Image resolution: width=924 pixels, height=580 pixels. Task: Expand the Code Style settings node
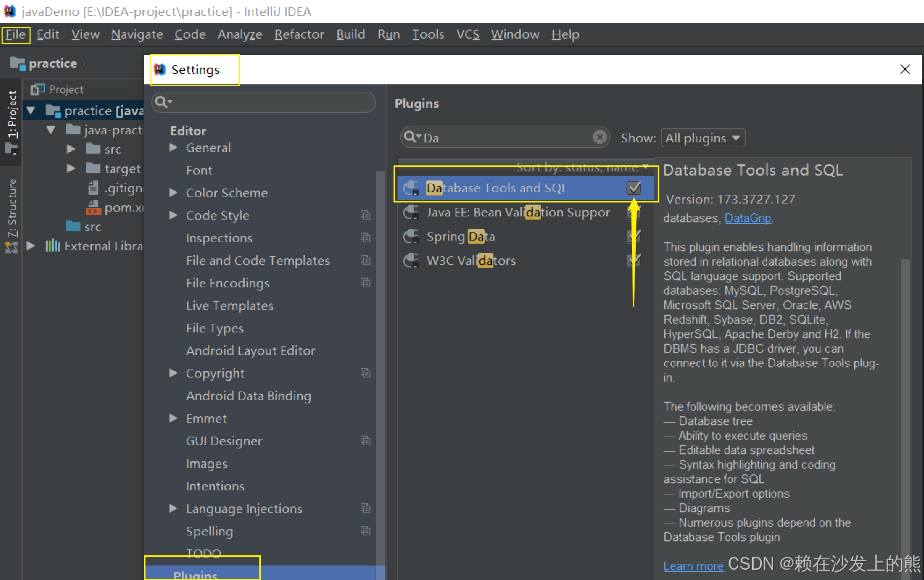tap(173, 215)
